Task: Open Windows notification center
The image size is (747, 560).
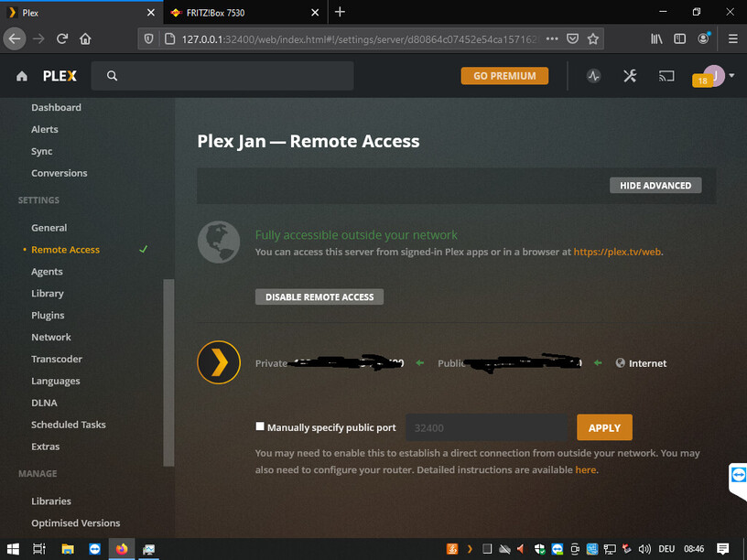Action: click(722, 549)
